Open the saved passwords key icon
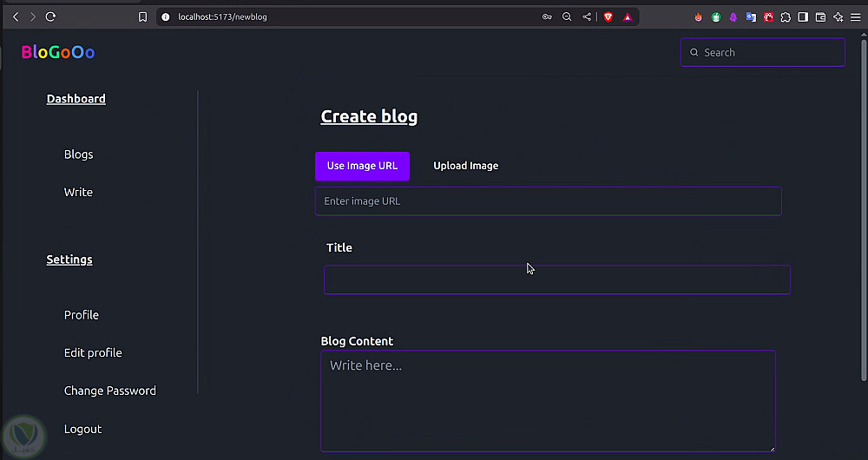 (547, 16)
